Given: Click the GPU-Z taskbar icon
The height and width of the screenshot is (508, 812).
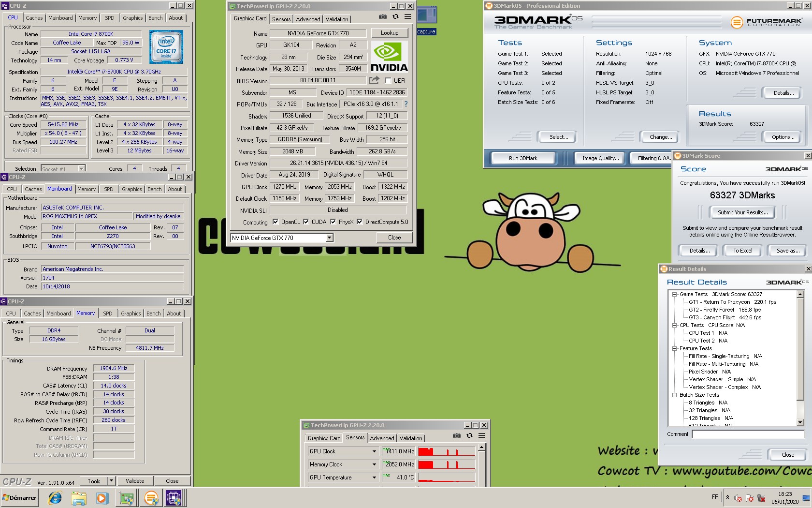Looking at the screenshot, I should [127, 498].
